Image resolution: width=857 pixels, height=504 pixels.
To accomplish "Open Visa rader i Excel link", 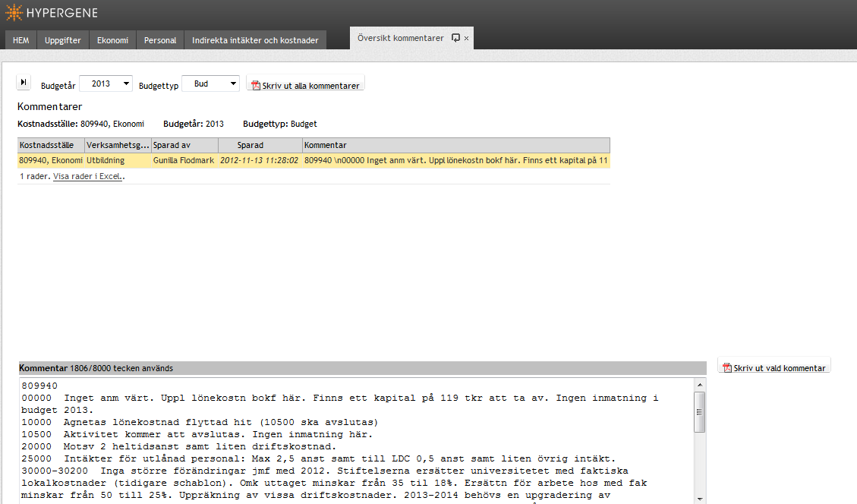I will pos(88,176).
